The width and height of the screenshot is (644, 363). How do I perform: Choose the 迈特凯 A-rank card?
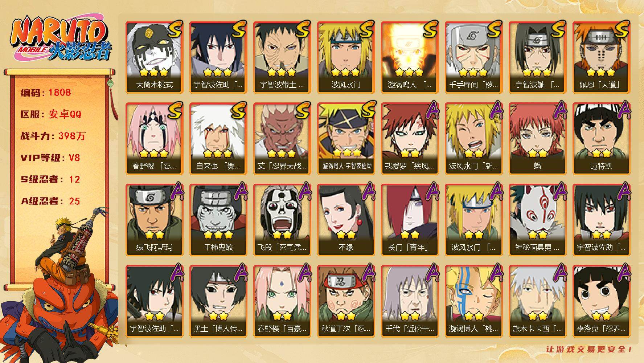[602, 138]
